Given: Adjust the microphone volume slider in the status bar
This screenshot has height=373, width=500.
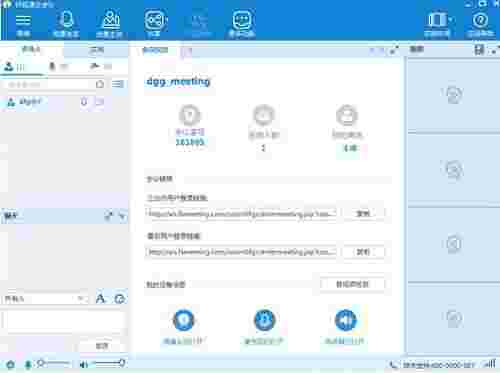Looking at the screenshot, I should (x=53, y=363).
